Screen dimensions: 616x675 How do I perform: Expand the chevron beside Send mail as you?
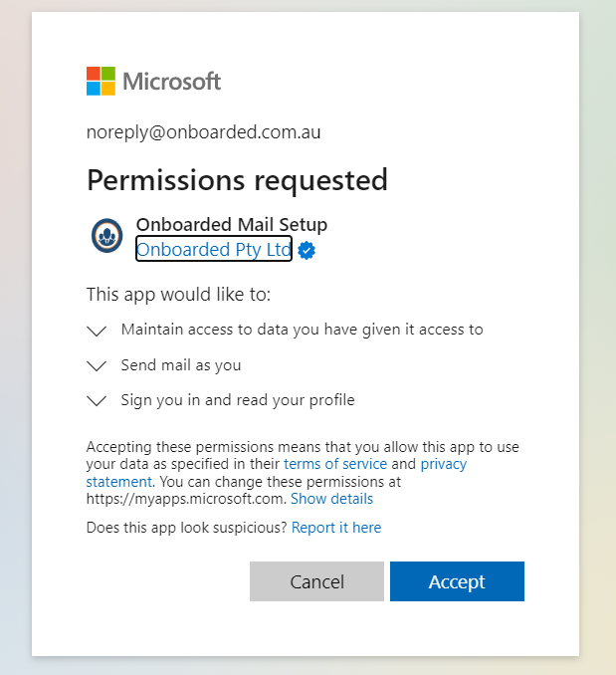[97, 365]
